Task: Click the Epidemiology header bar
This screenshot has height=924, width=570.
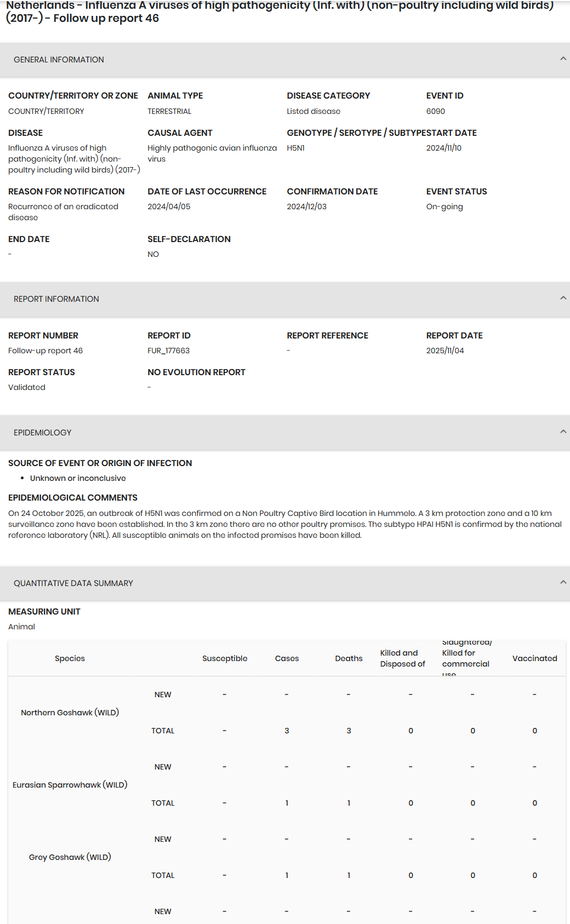Action: [x=285, y=433]
